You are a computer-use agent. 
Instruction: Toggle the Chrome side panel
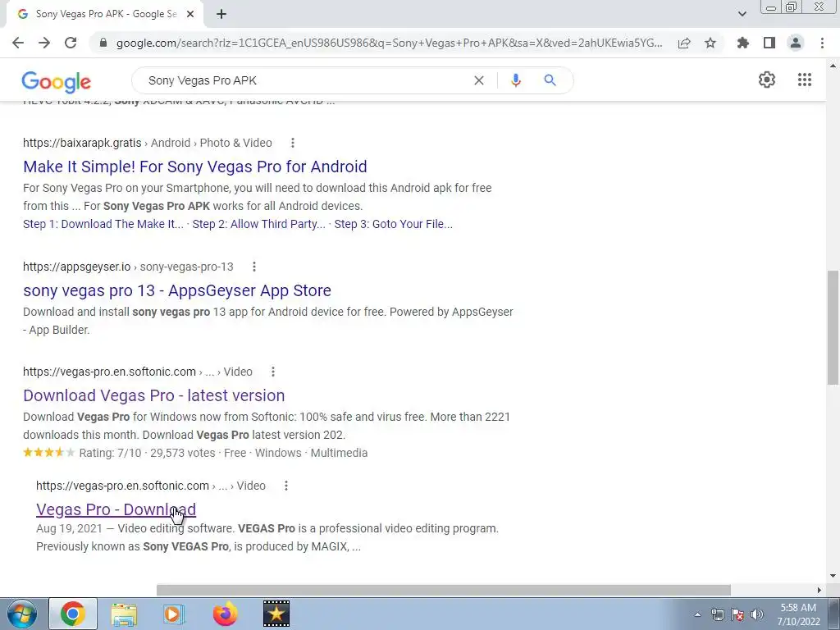click(769, 43)
